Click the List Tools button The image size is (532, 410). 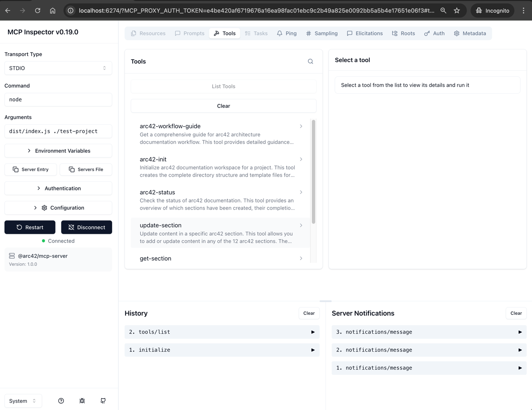pyautogui.click(x=224, y=86)
